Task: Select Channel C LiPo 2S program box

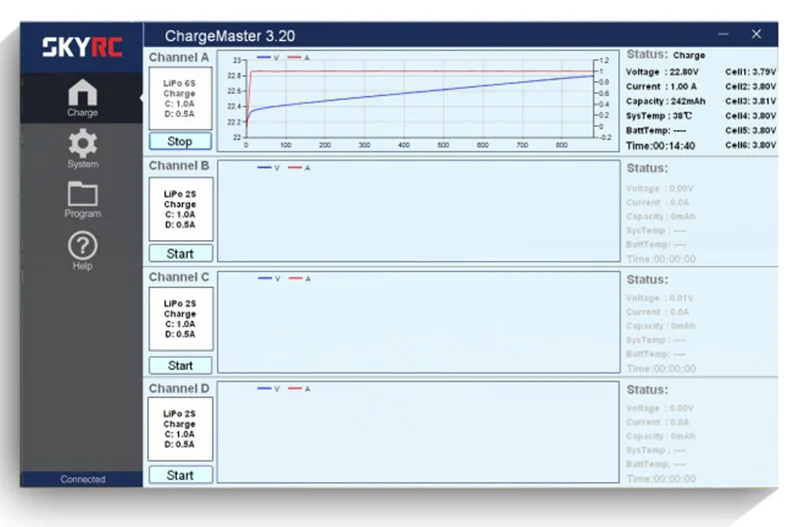Action: (181, 319)
